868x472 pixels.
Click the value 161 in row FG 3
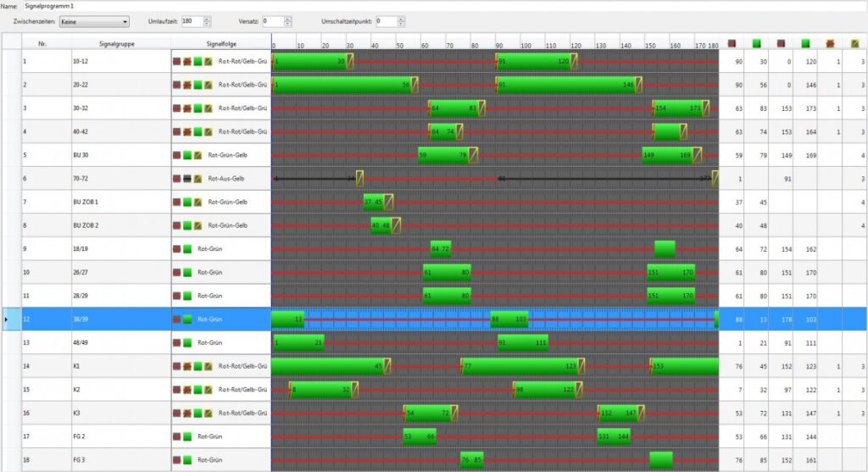811,460
